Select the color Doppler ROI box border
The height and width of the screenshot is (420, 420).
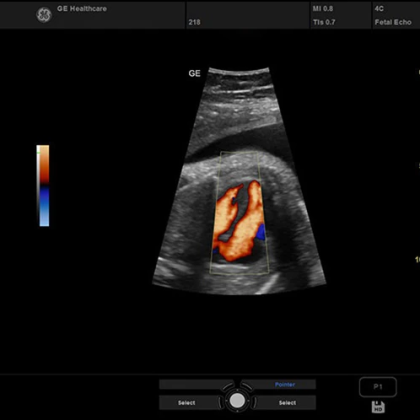[x=239, y=213]
